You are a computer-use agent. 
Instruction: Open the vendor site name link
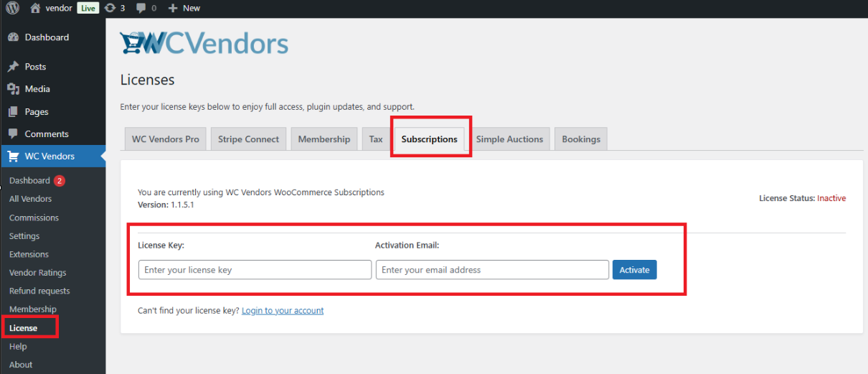click(x=58, y=8)
